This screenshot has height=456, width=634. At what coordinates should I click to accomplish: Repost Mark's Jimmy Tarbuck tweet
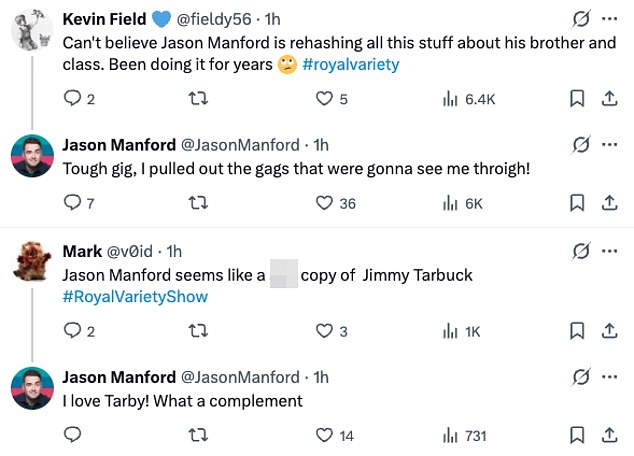click(x=198, y=331)
